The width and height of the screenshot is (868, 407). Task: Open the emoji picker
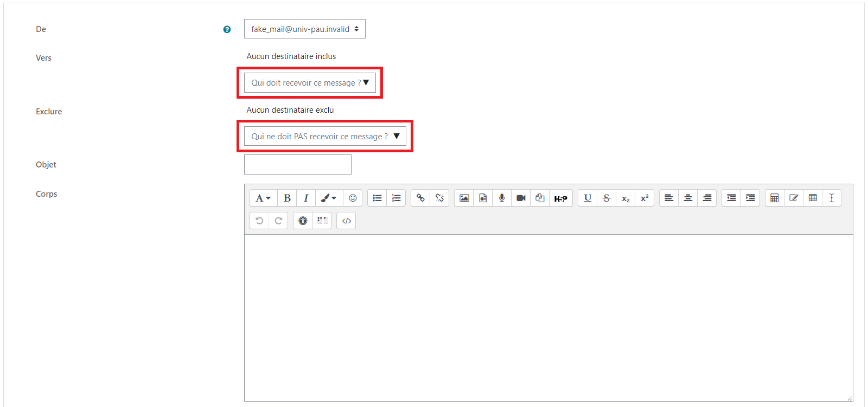353,198
